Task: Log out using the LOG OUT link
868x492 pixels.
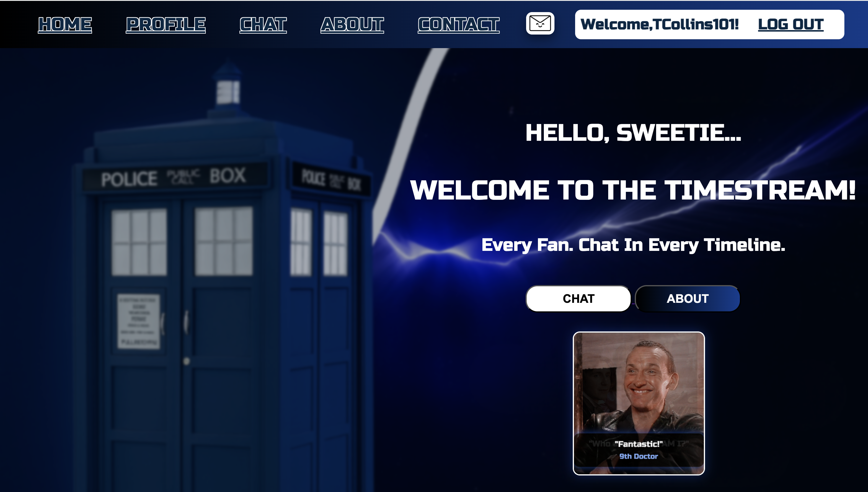Action: click(x=791, y=24)
